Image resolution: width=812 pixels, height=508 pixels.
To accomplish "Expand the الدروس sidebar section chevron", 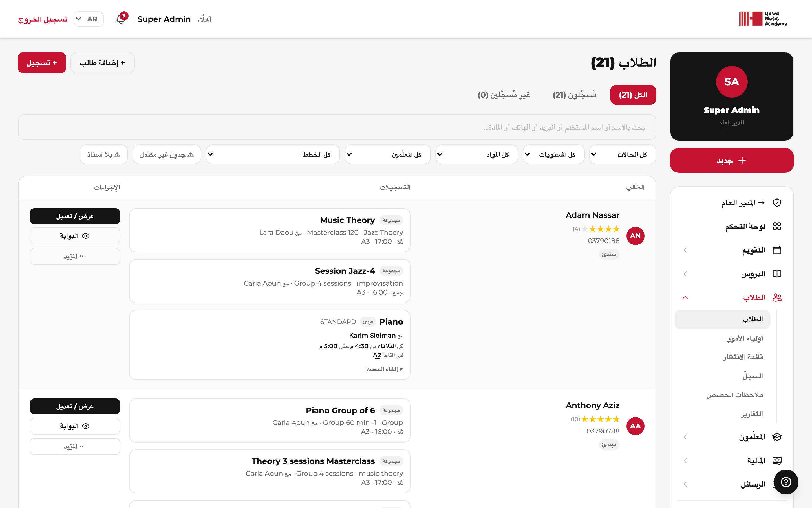I will (685, 274).
